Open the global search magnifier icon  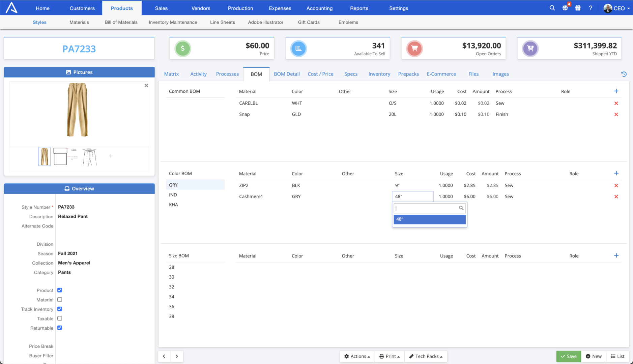pyautogui.click(x=552, y=8)
